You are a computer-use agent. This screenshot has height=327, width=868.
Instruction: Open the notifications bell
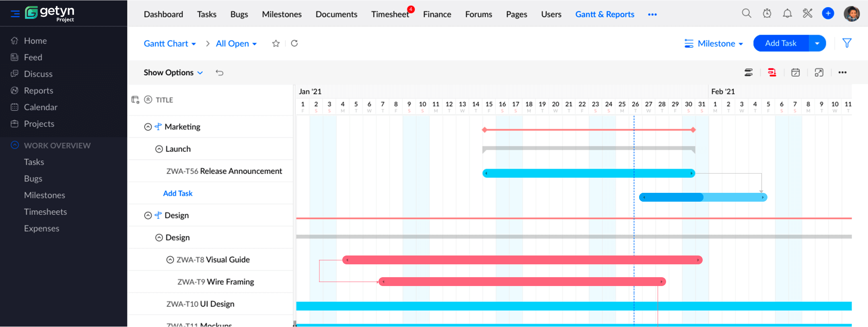click(787, 13)
